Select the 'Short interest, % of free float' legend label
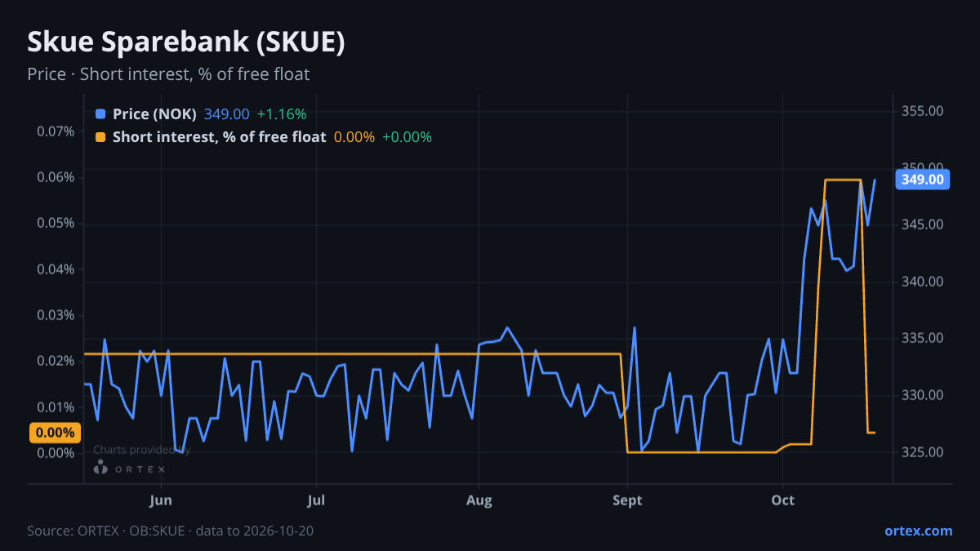980x551 pixels. coord(219,137)
